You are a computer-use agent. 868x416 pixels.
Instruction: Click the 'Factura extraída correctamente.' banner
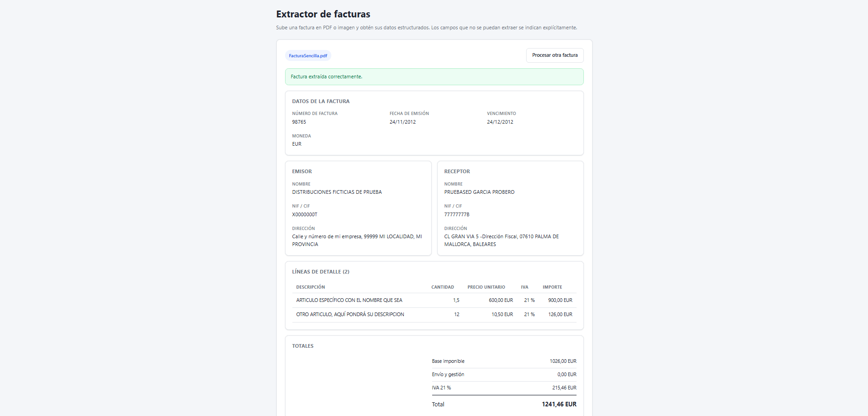[x=434, y=77]
